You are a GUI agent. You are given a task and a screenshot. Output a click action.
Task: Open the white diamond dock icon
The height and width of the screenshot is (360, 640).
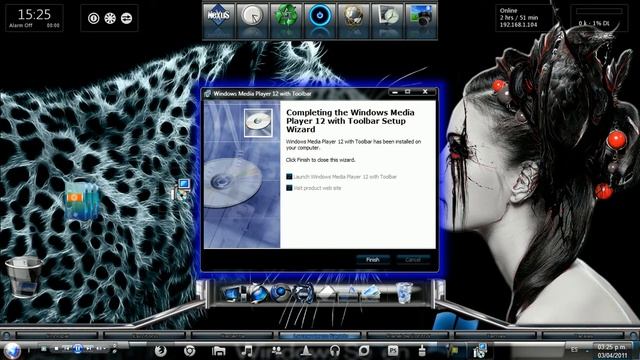coord(326,294)
